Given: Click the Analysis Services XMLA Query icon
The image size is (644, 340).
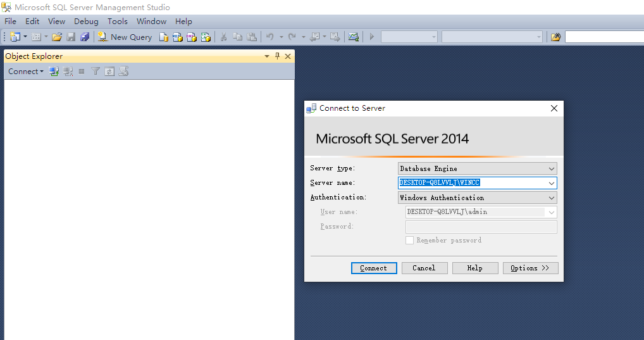Looking at the screenshot, I should [x=206, y=37].
